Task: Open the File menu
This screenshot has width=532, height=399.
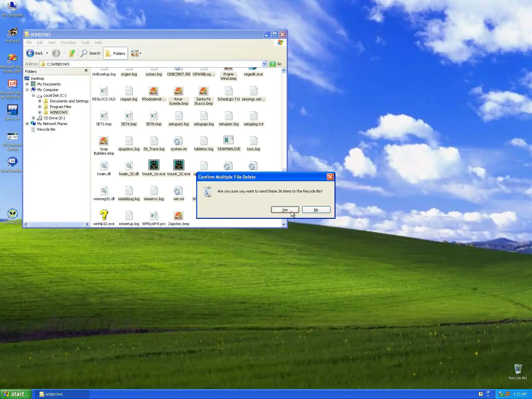Action: coord(29,43)
